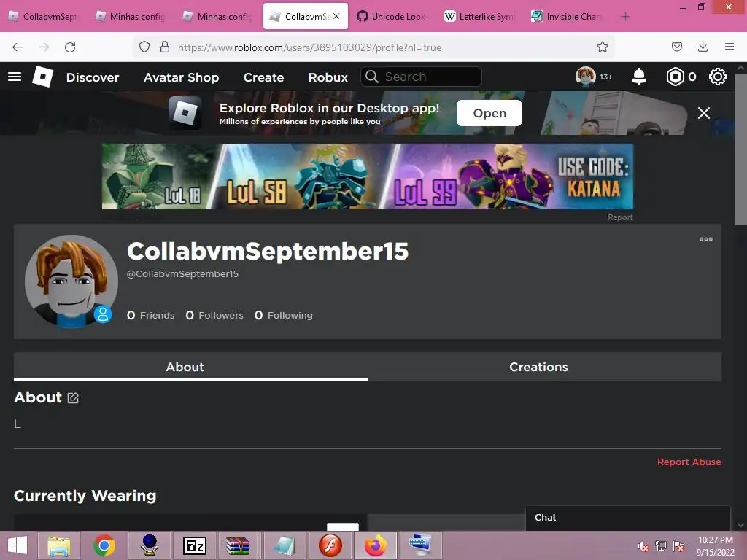The image size is (747, 560).
Task: Open the Discover page
Action: (93, 77)
